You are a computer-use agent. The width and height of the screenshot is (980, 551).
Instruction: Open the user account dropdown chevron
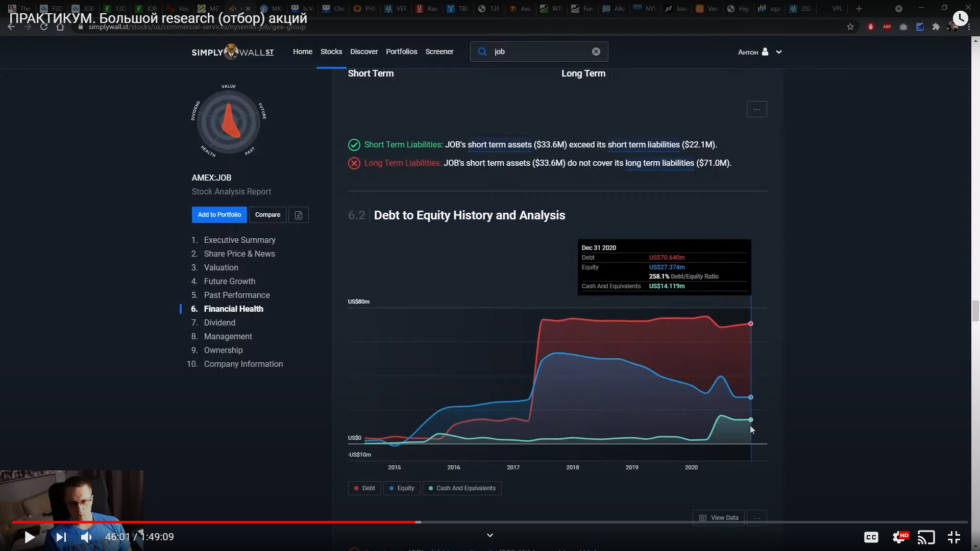(779, 52)
